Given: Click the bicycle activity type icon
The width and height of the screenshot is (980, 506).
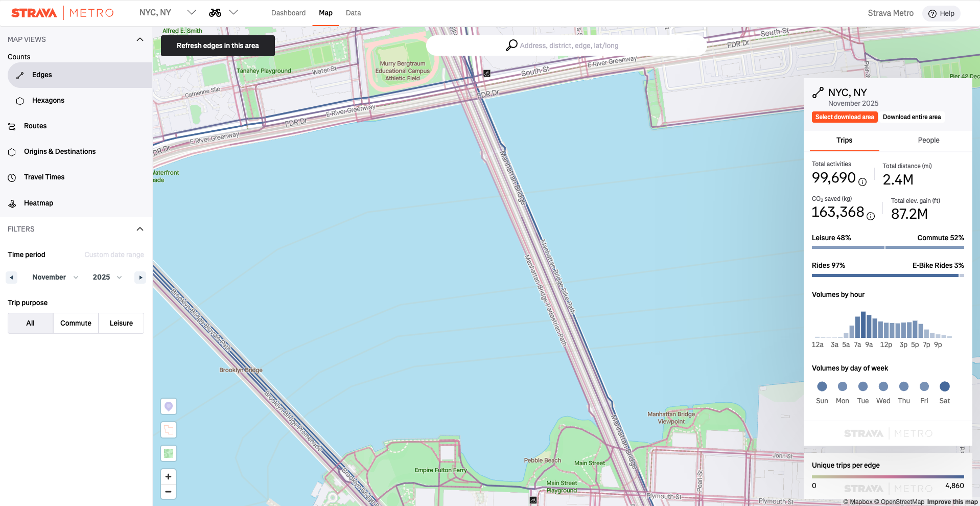Looking at the screenshot, I should click(215, 13).
